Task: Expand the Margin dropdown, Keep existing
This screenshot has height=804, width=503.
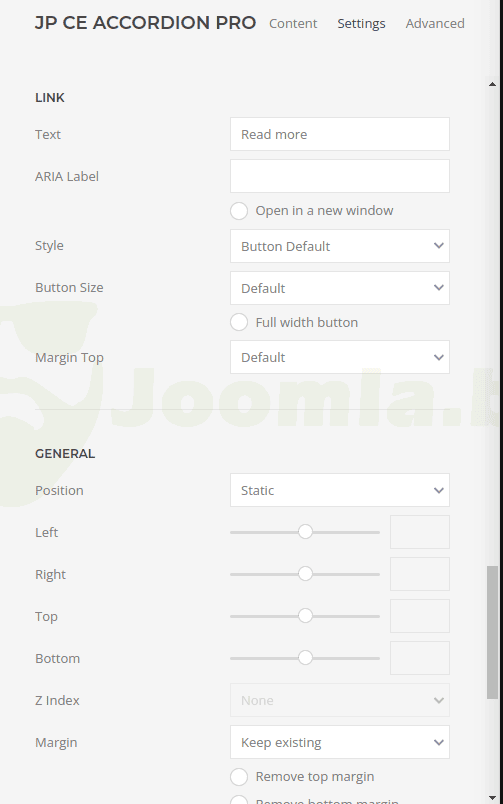Action: click(x=340, y=742)
